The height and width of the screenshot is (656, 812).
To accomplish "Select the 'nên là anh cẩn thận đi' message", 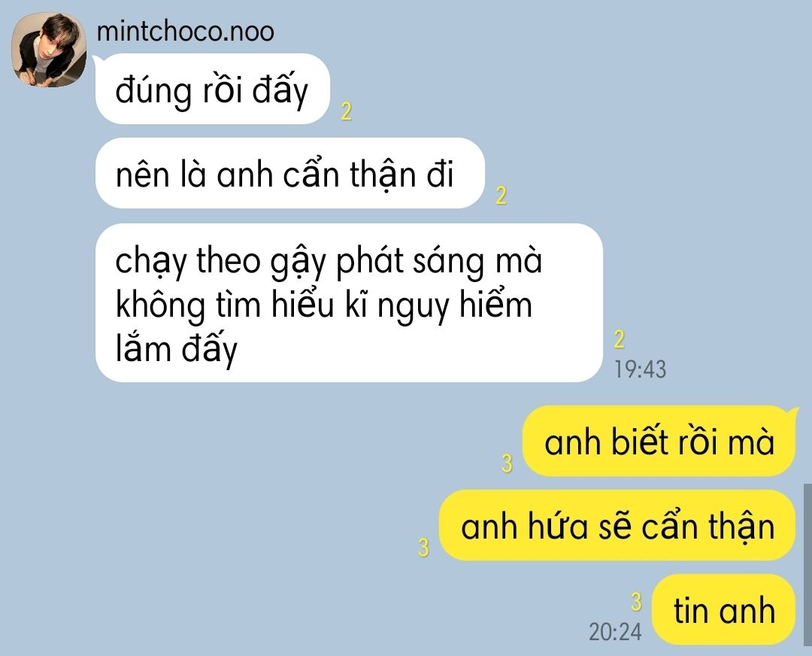I will pyautogui.click(x=290, y=173).
